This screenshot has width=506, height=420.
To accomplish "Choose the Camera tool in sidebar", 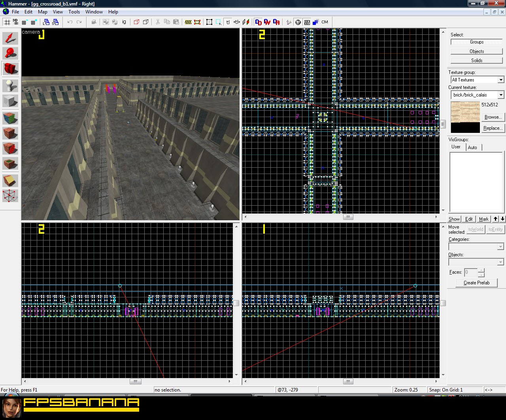I will click(x=11, y=69).
